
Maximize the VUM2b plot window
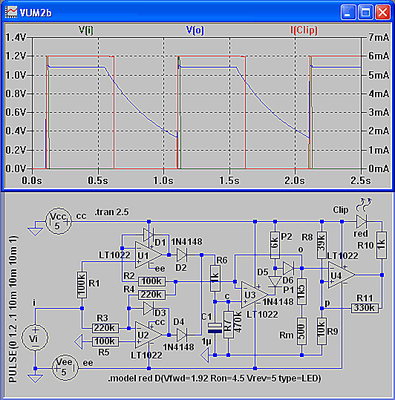coord(366,13)
